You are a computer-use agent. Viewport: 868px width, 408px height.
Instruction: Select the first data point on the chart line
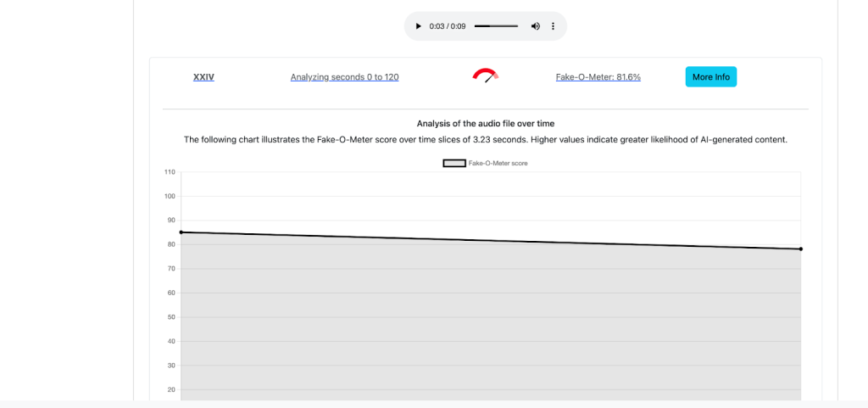pos(181,232)
